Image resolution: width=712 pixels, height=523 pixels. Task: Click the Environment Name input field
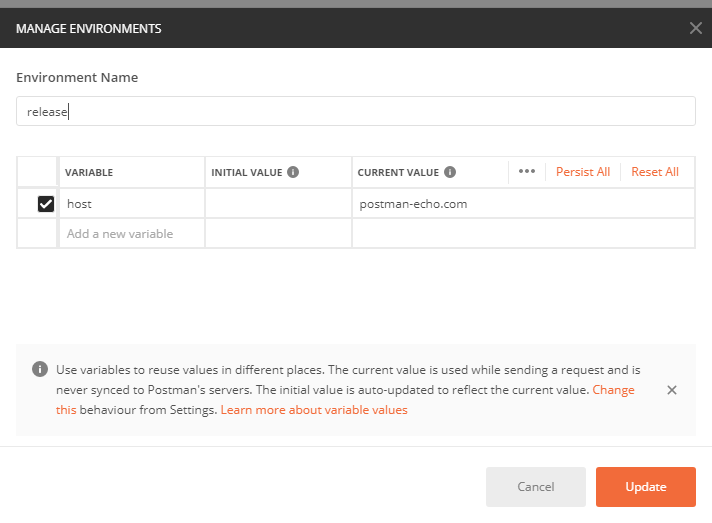[x=355, y=111]
